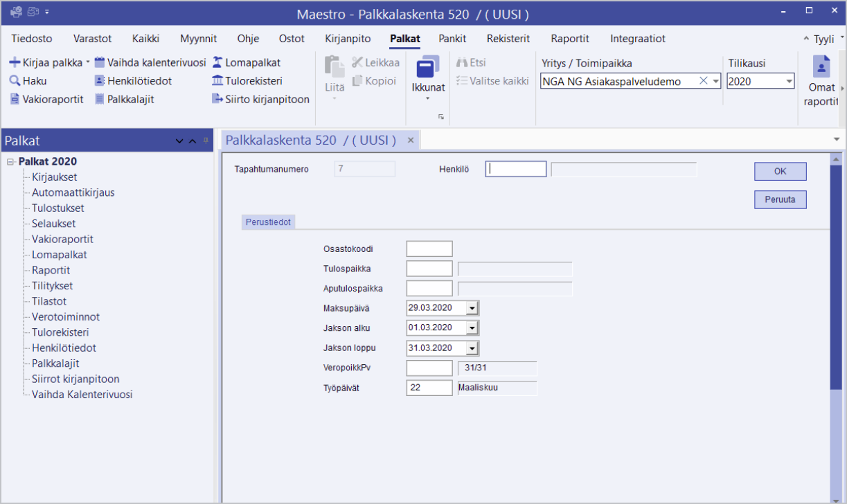Viewport: 847px width, 504px height.
Task: Click Siirto kirjanpitoon ribbon icon
Action: [x=217, y=99]
